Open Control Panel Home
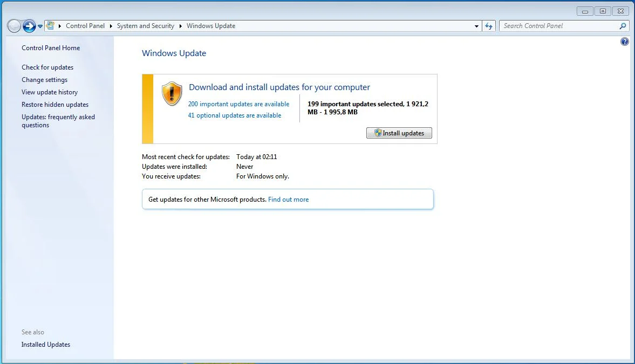 click(x=51, y=48)
